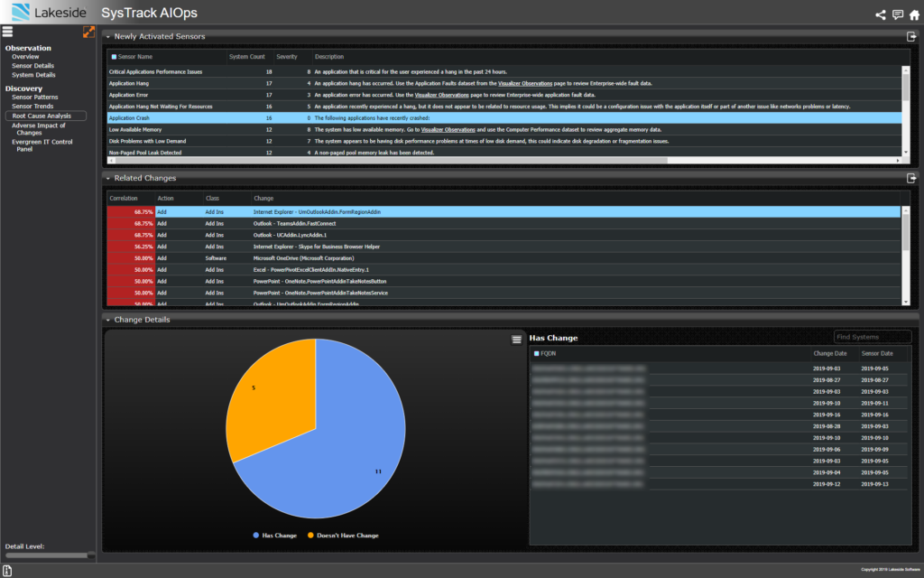Select Disk Problems with Low Demand row
924x578 pixels.
pos(504,141)
